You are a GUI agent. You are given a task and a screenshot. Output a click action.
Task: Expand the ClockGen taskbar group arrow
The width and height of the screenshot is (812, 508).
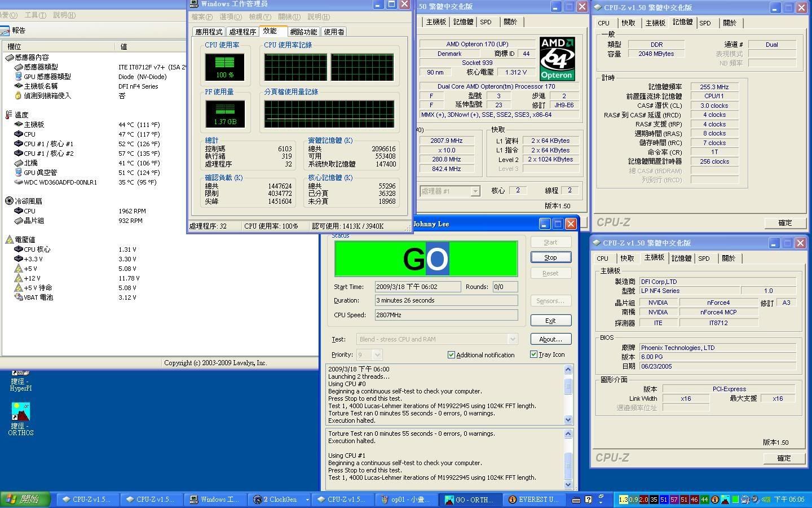tap(307, 500)
